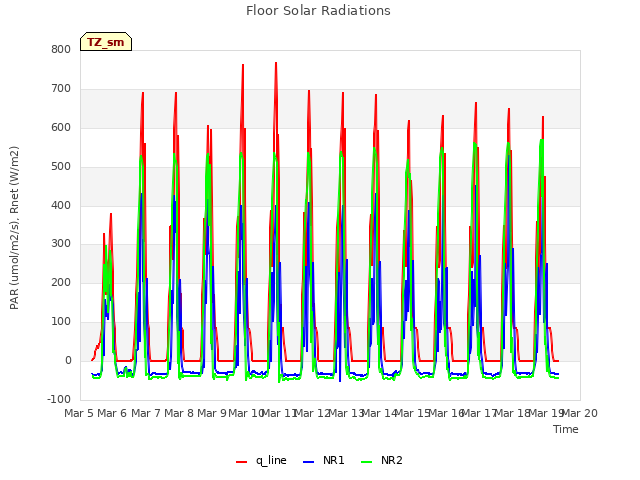Click the green NR2 legend swatch
Screen dimensions: 640x480
pos(367,462)
